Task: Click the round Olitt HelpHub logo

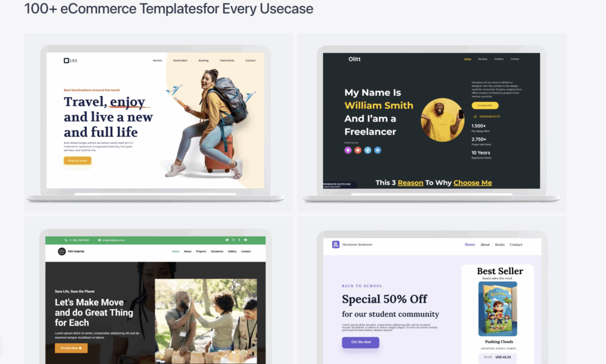Action: [x=62, y=252]
